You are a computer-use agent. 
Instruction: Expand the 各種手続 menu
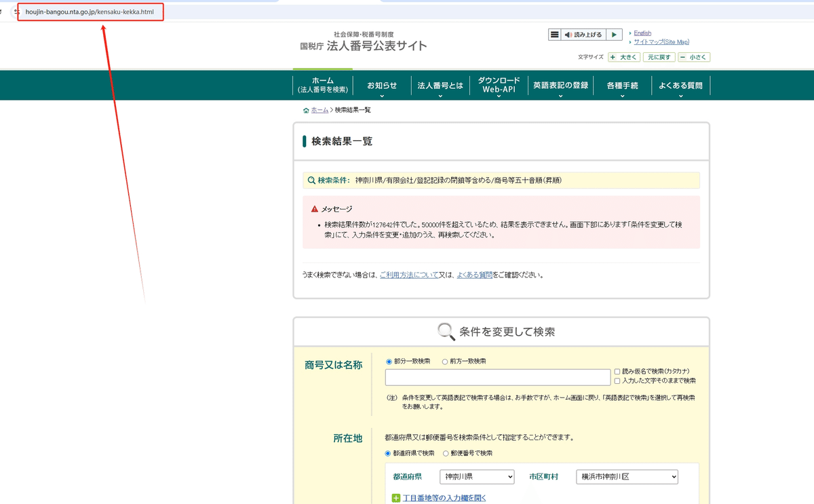coord(622,85)
